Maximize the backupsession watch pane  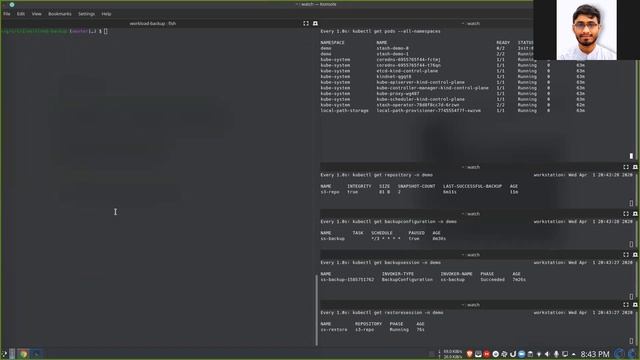(x=626, y=255)
